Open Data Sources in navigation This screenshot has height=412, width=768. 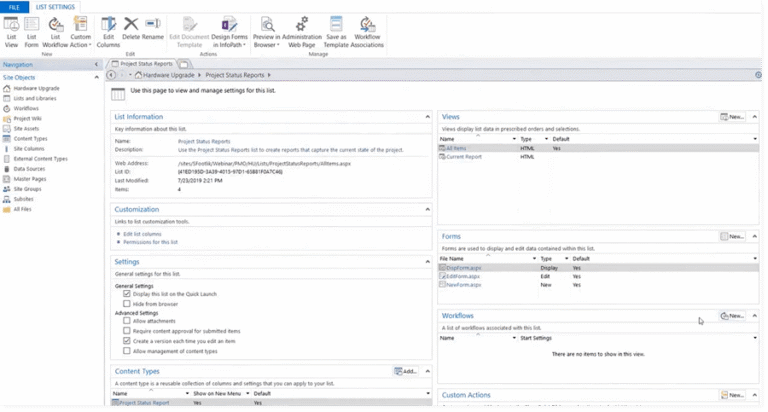click(x=29, y=169)
